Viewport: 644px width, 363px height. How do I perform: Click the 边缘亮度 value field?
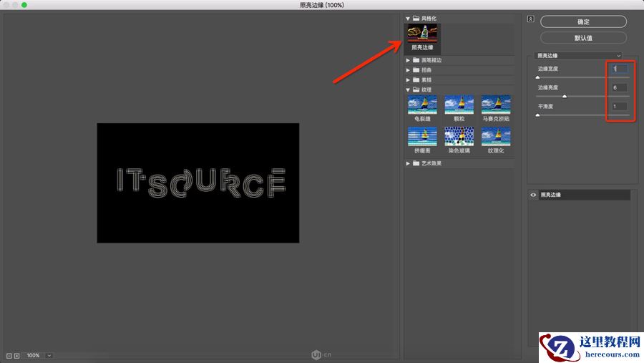[619, 87]
